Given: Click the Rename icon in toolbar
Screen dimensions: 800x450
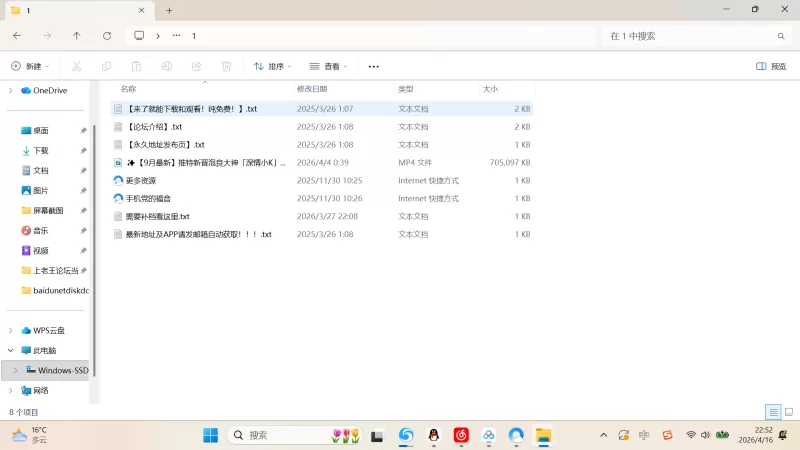Looking at the screenshot, I should tap(166, 66).
